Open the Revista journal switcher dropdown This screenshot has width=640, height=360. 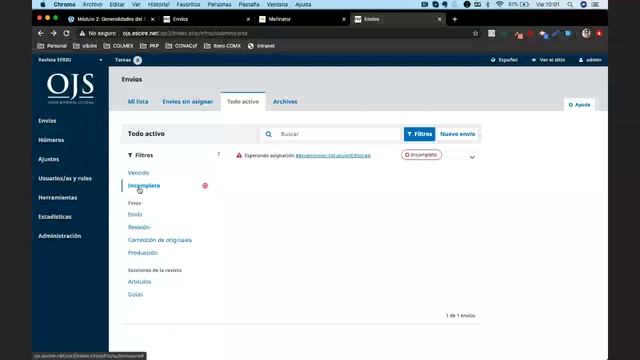(70, 60)
